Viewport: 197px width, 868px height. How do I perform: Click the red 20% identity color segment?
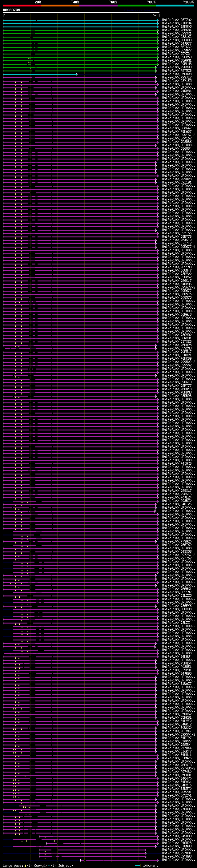coord(22,6)
